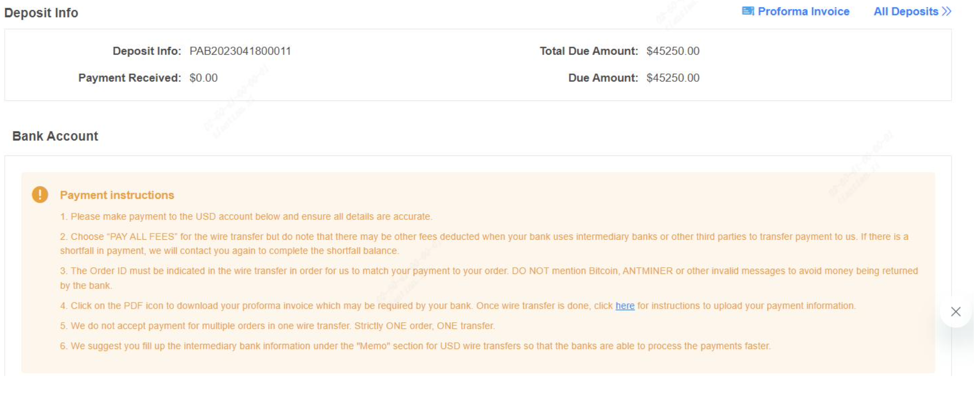The height and width of the screenshot is (405, 980).
Task: Click the Proforma Invoice document icon
Action: pyautogui.click(x=748, y=11)
